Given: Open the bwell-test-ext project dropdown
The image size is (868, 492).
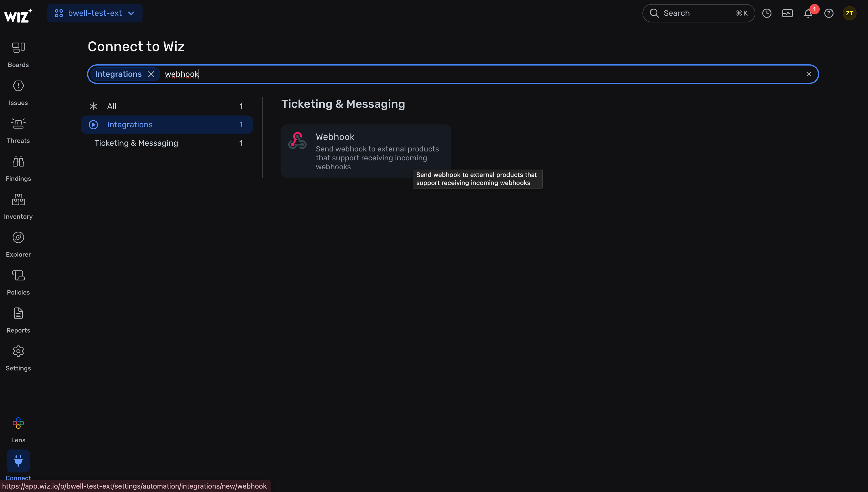Looking at the screenshot, I should click(95, 13).
